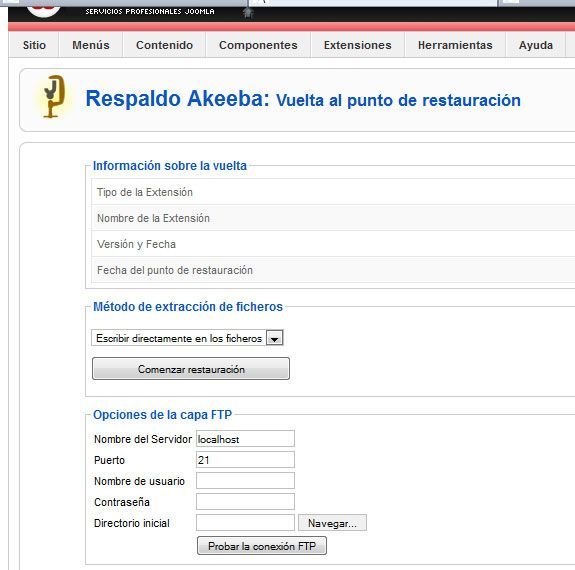Open the Contenido menu
575x570 pixels.
(x=164, y=45)
